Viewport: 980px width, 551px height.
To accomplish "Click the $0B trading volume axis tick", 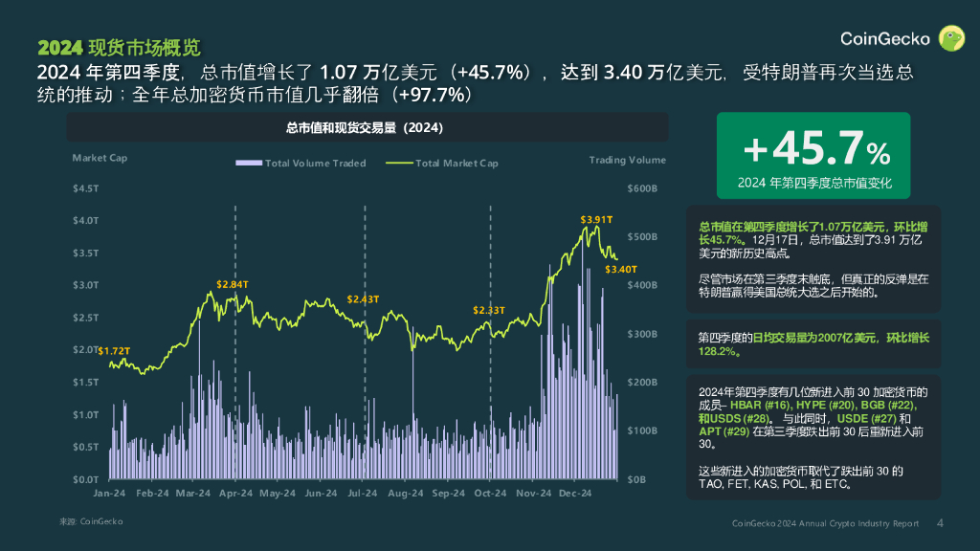I will pos(636,480).
